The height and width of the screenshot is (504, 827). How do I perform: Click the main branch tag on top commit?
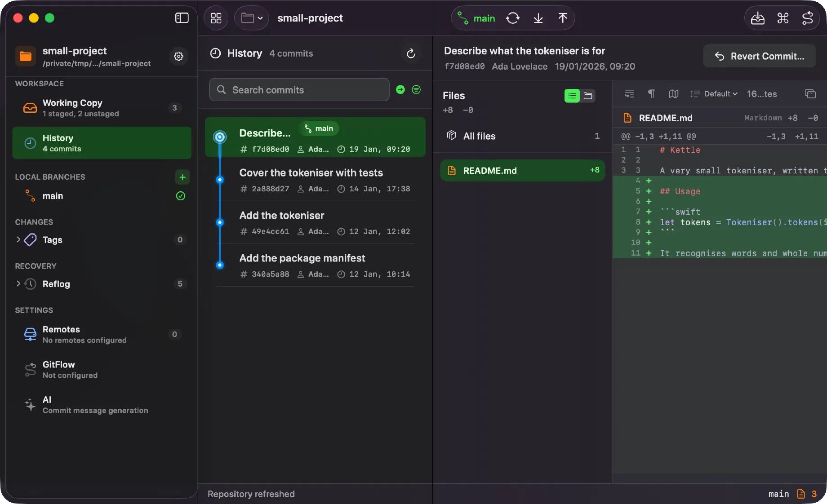pyautogui.click(x=319, y=128)
